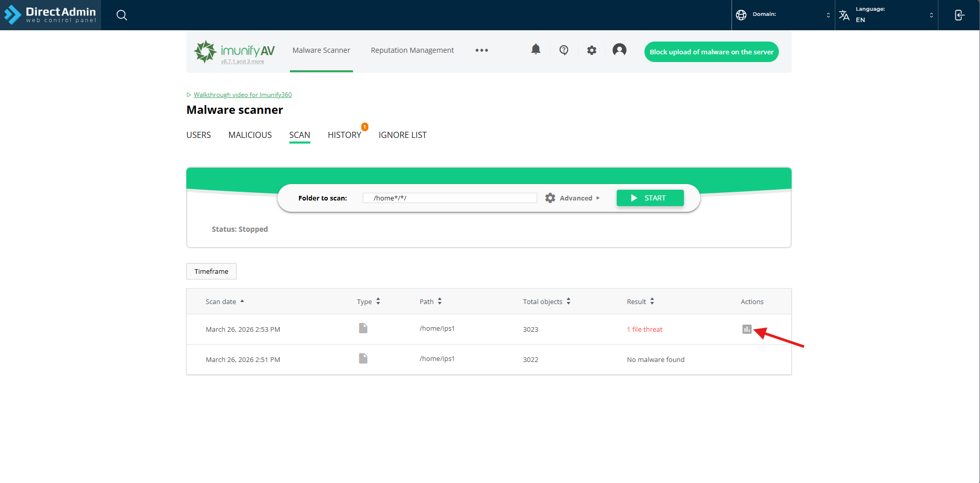
Task: Open the notifications bell icon
Action: [536, 49]
